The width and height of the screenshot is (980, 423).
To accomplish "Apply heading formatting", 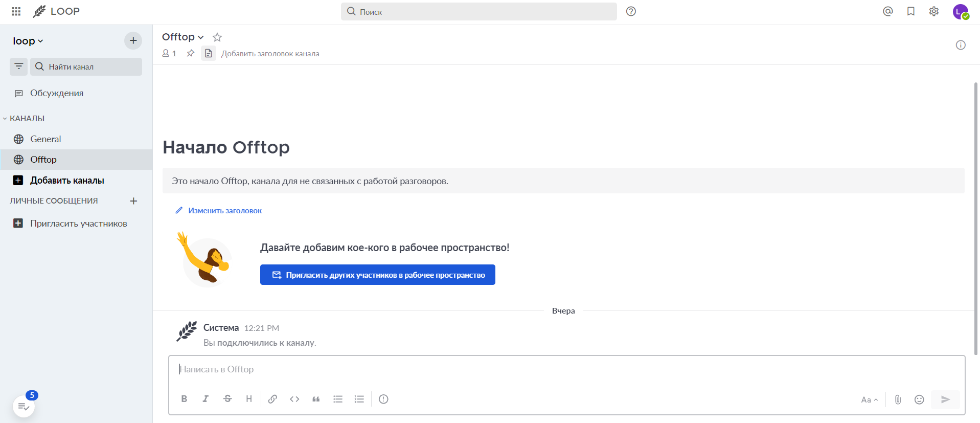I will (249, 399).
